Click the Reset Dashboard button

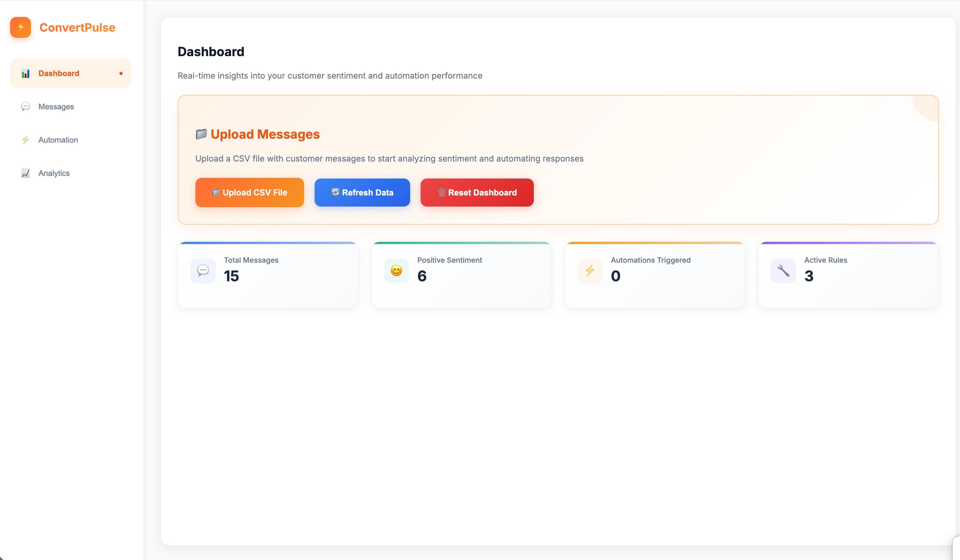pyautogui.click(x=476, y=193)
